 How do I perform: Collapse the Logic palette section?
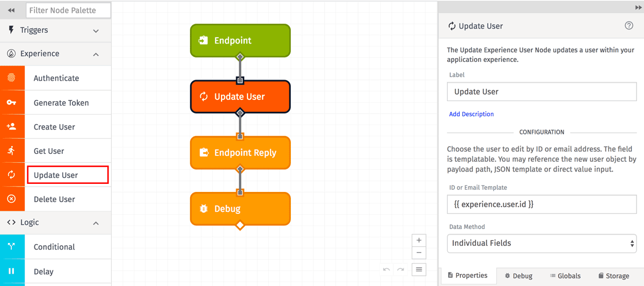(96, 223)
